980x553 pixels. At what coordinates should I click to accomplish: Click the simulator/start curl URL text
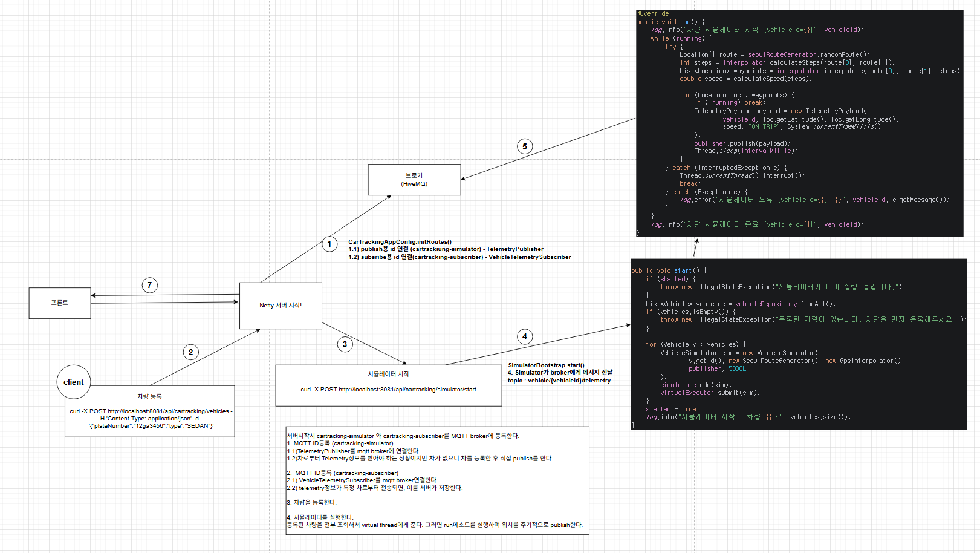point(388,389)
